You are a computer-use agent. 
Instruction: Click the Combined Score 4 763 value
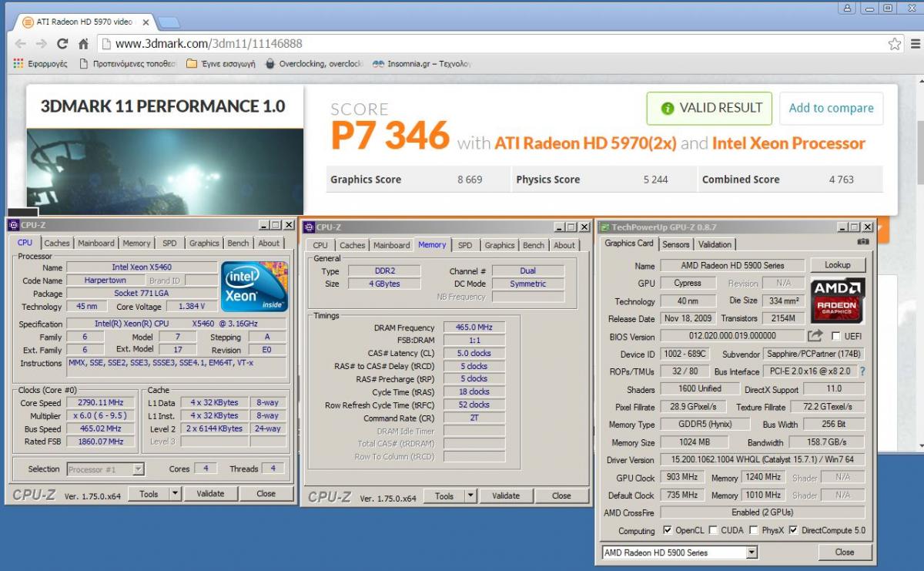tap(842, 180)
